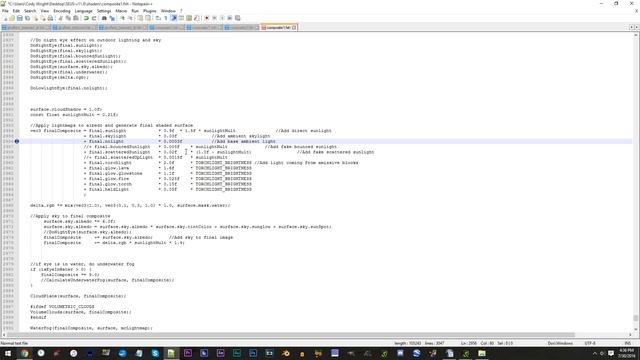Create a new document with the New toolbar icon
The image size is (640, 360).
(x=5, y=18)
